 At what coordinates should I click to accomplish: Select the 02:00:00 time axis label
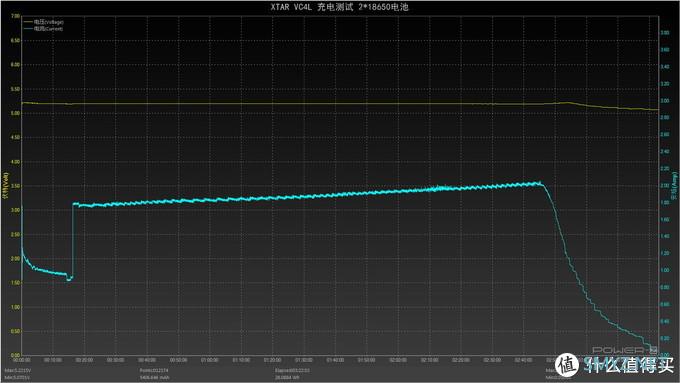[398, 360]
